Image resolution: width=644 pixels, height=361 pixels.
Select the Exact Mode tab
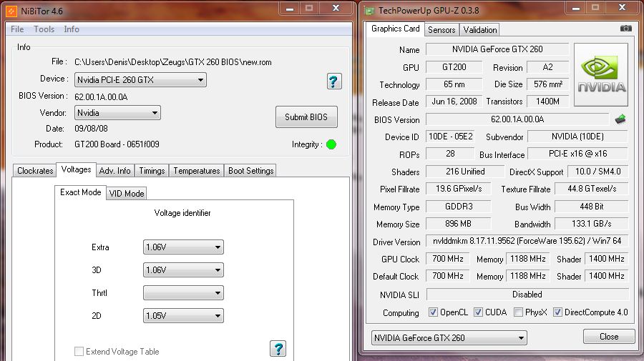coord(80,192)
